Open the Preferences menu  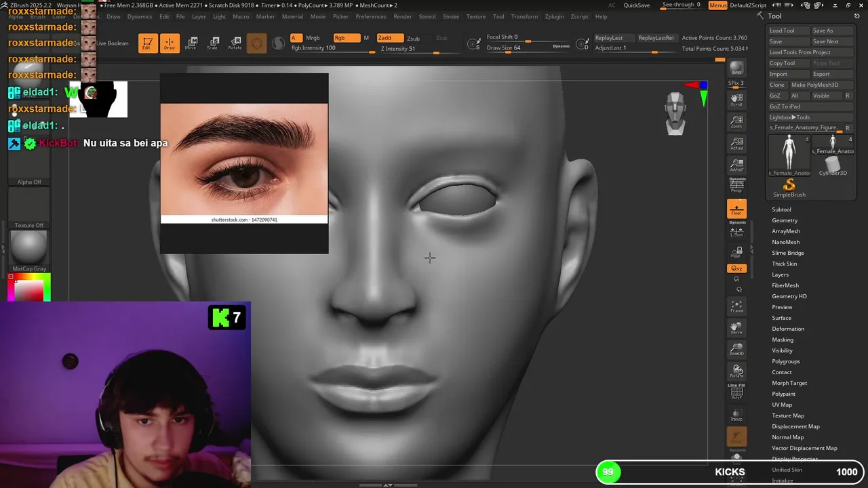coord(371,16)
